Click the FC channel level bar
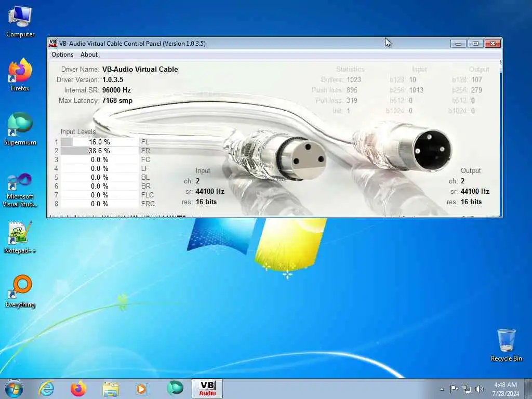 [x=99, y=159]
